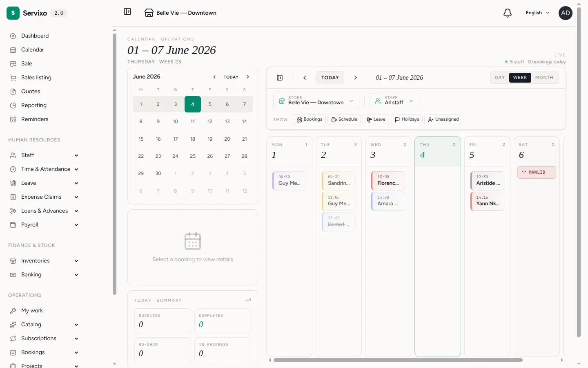Click the Payroll icon in sidebar

click(13, 225)
